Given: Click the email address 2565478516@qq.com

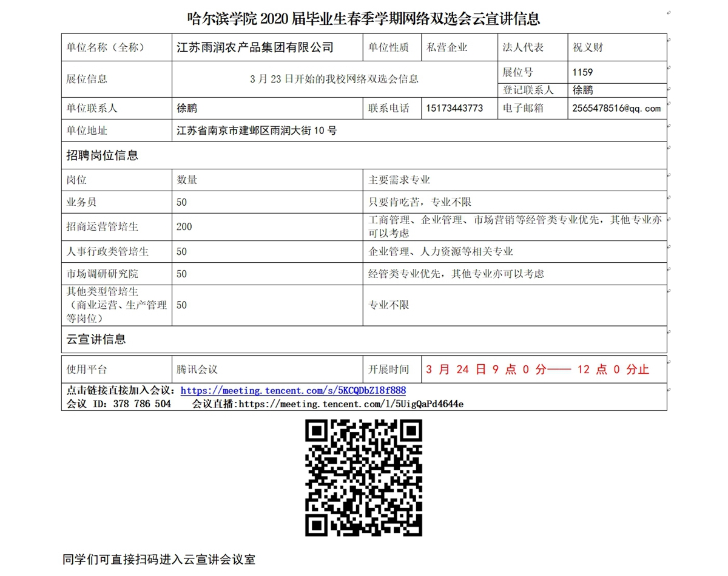Looking at the screenshot, I should [616, 109].
